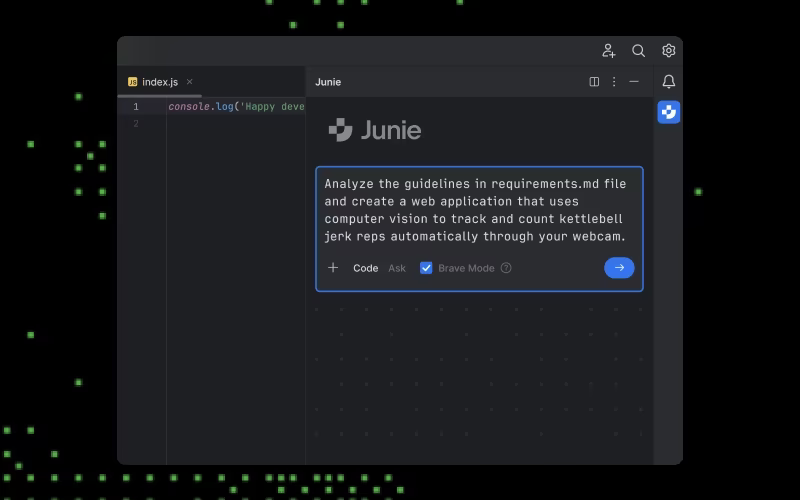Open Junie panel options menu
The height and width of the screenshot is (500, 800).
point(614,82)
